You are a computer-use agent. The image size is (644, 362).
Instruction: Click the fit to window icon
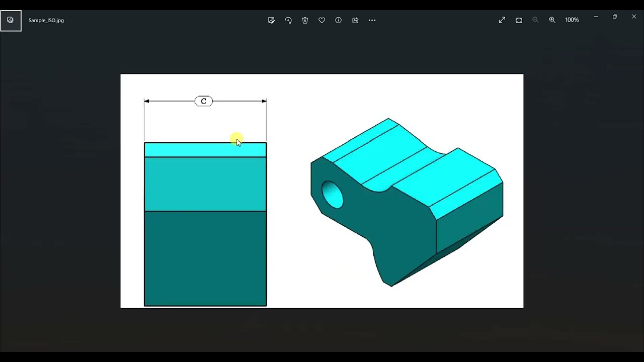pos(519,20)
